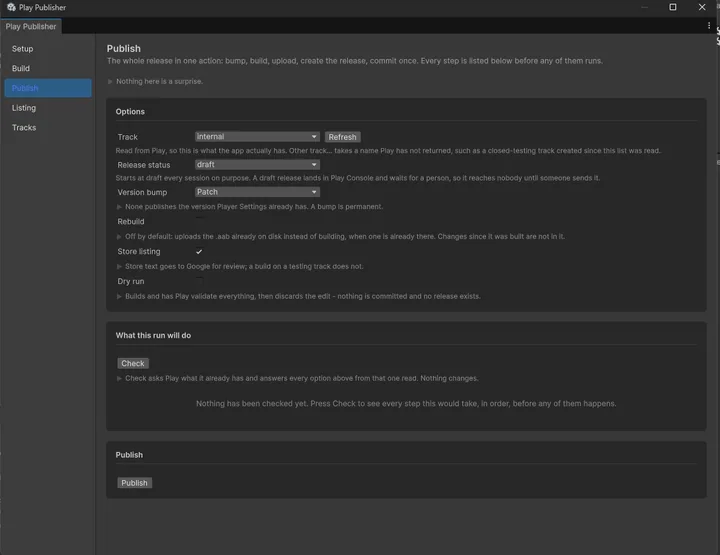The image size is (720, 555).
Task: Open the Tracks sidebar page
Action: click(x=48, y=128)
